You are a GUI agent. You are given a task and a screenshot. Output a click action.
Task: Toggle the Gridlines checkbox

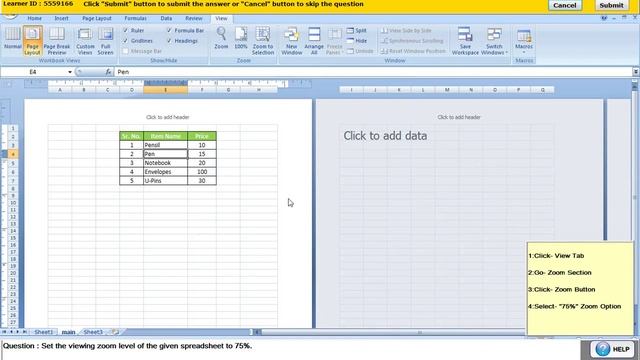click(126, 41)
